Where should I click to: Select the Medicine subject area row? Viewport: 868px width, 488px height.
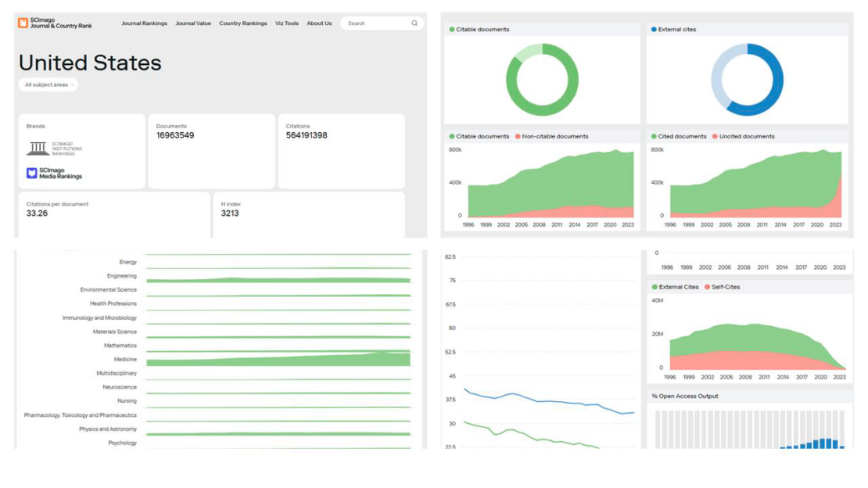tap(125, 360)
